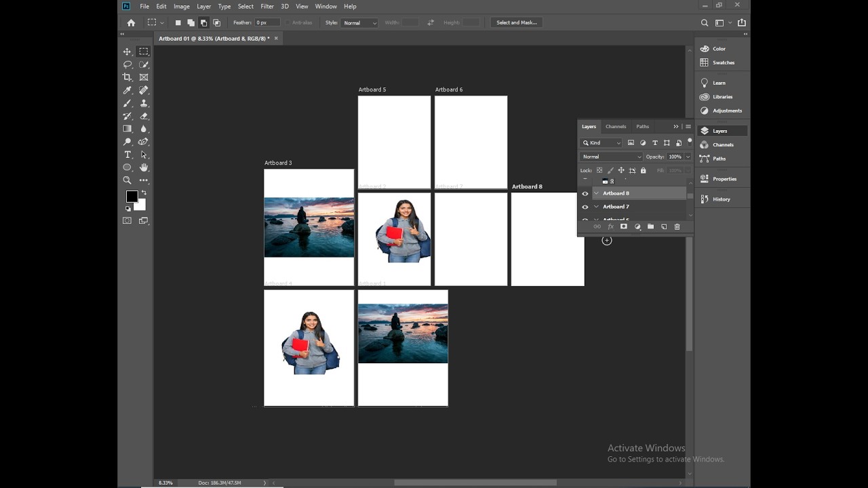Viewport: 868px width, 488px height.
Task: Open the Image menu
Action: tap(182, 6)
